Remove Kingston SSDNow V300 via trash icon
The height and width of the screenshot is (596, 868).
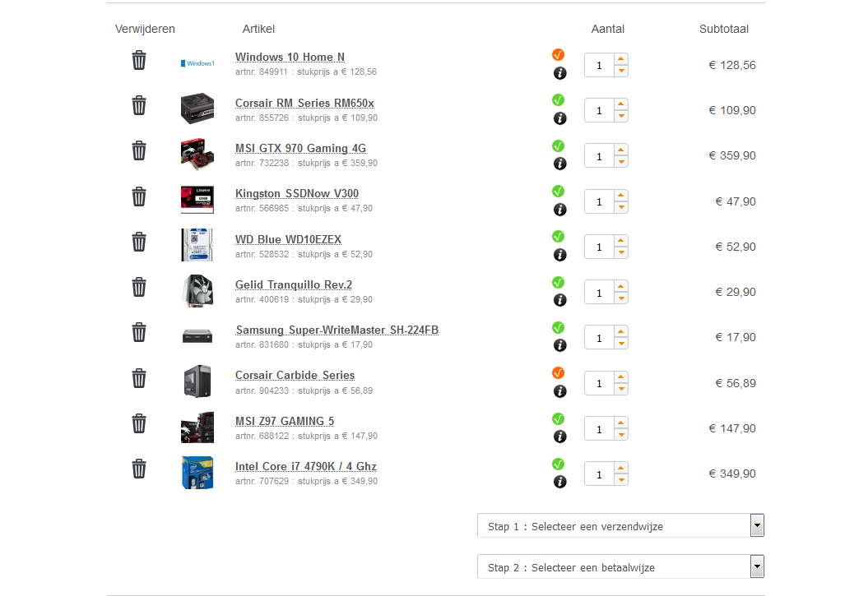[x=139, y=196]
